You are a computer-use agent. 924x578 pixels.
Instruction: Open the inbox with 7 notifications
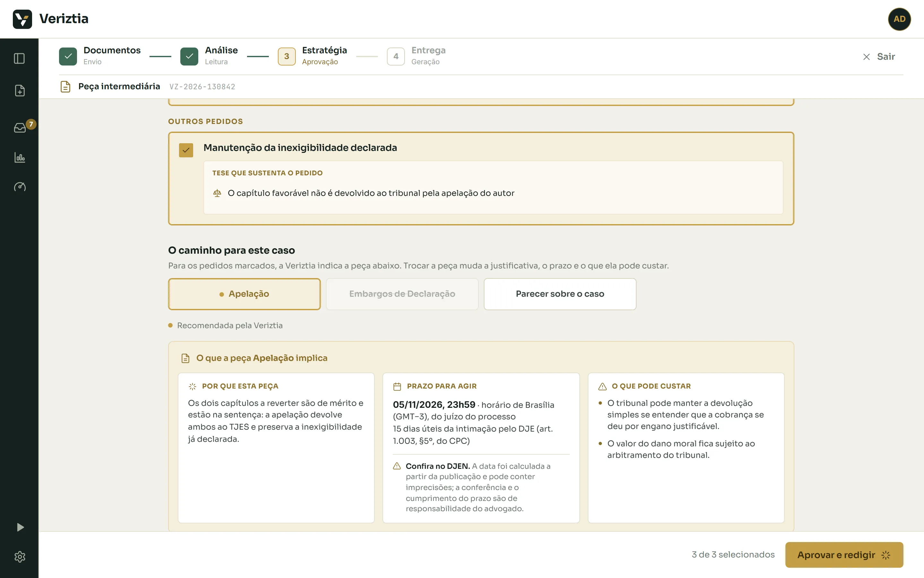pos(20,127)
